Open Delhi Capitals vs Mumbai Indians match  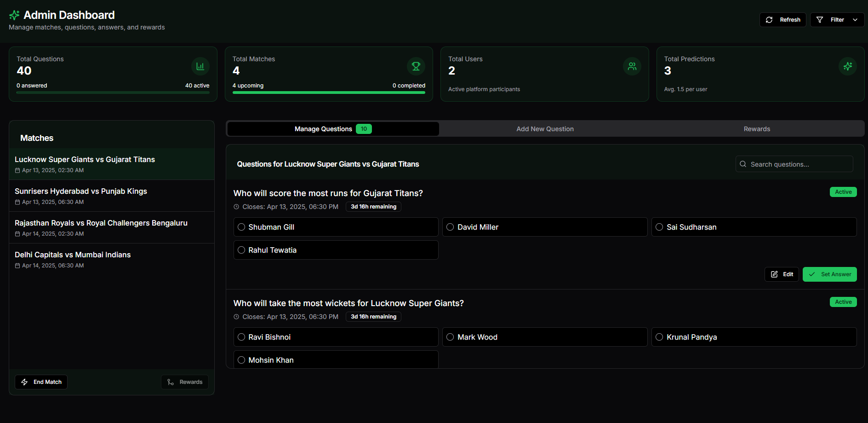pyautogui.click(x=112, y=259)
